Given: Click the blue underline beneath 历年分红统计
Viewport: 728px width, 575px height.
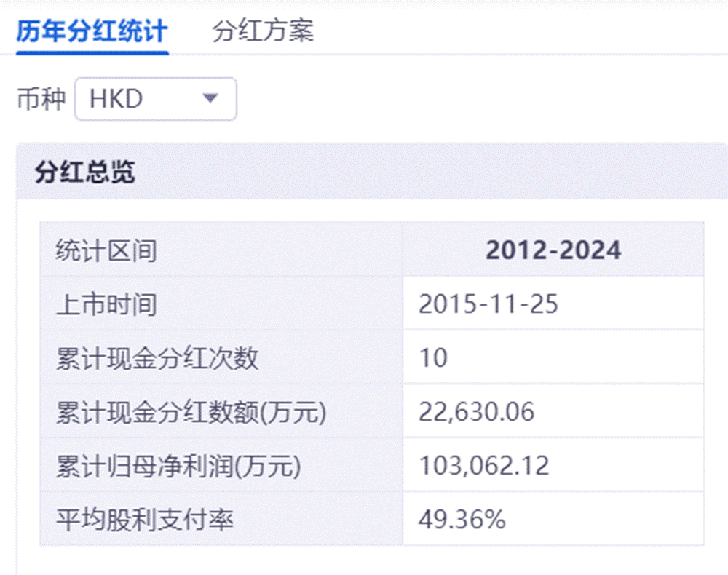Looking at the screenshot, I should pyautogui.click(x=92, y=52).
